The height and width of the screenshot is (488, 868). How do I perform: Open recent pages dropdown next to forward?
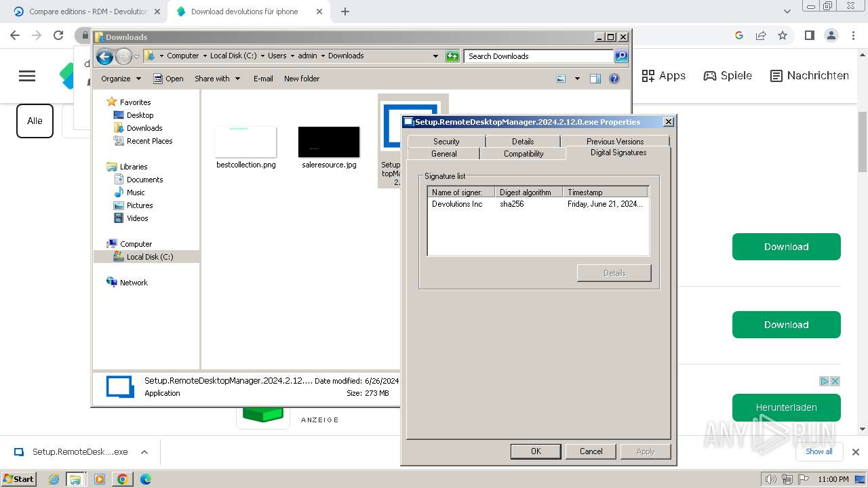(137, 56)
